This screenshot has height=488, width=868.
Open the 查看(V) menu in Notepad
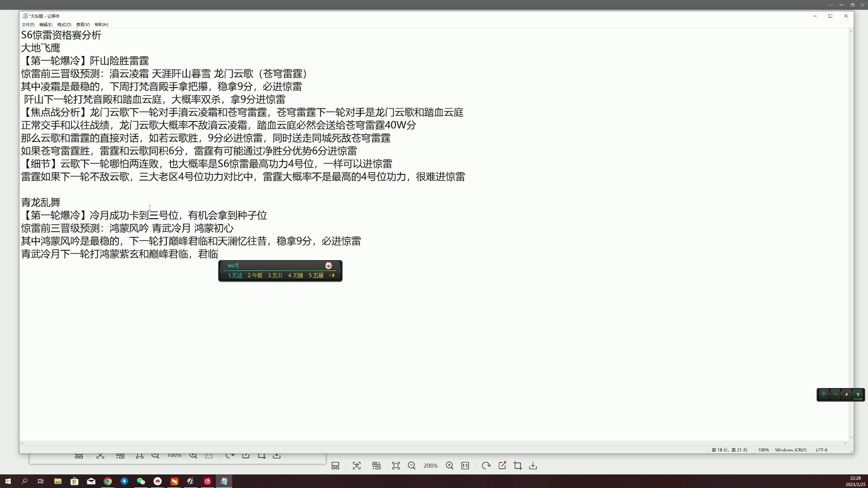[x=83, y=25]
